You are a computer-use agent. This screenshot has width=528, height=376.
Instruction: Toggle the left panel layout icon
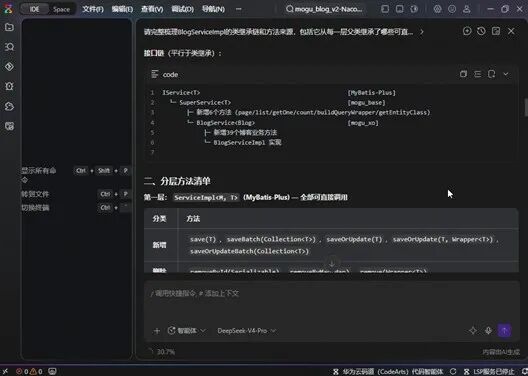385,9
